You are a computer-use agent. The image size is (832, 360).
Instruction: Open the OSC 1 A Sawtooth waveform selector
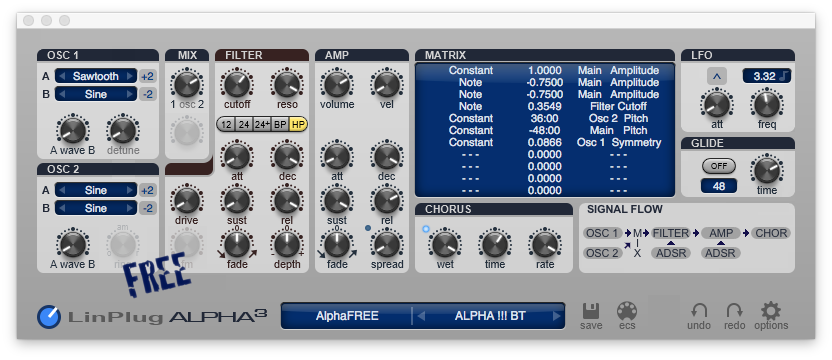[x=96, y=76]
